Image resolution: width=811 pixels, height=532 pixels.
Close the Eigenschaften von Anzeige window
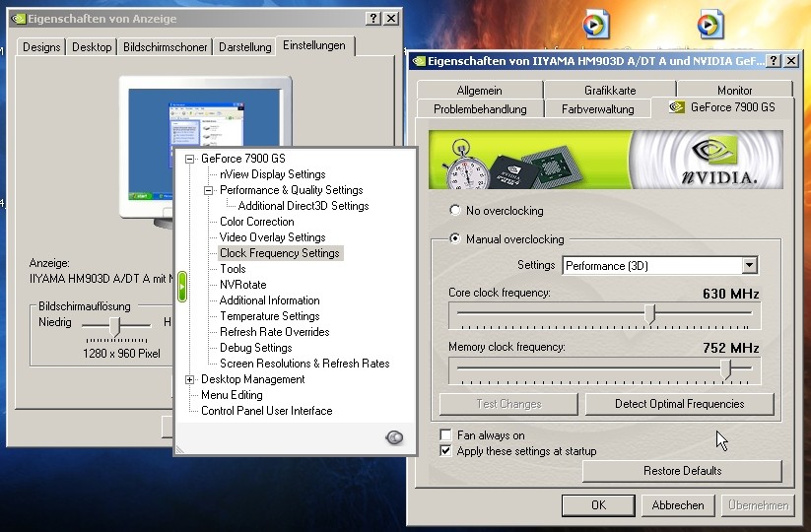coord(391,19)
